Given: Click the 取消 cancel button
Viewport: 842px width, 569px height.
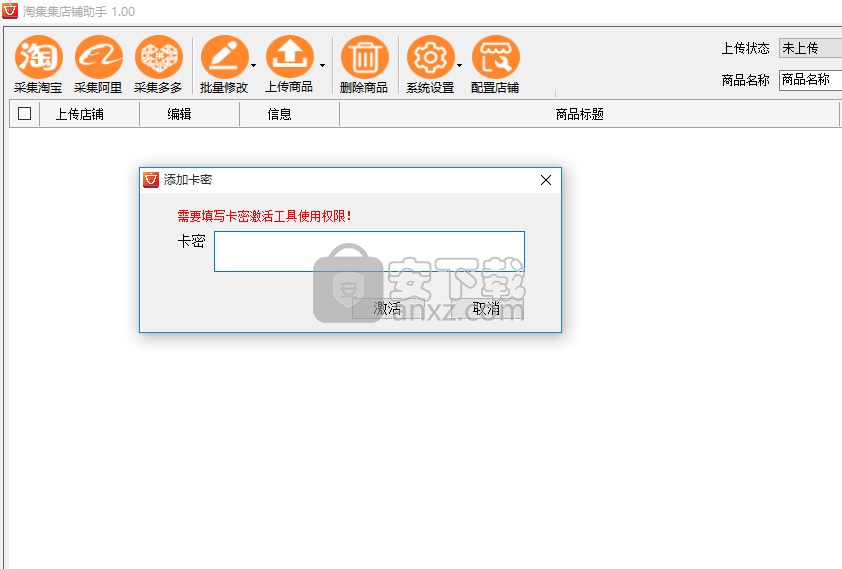Looking at the screenshot, I should 487,309.
